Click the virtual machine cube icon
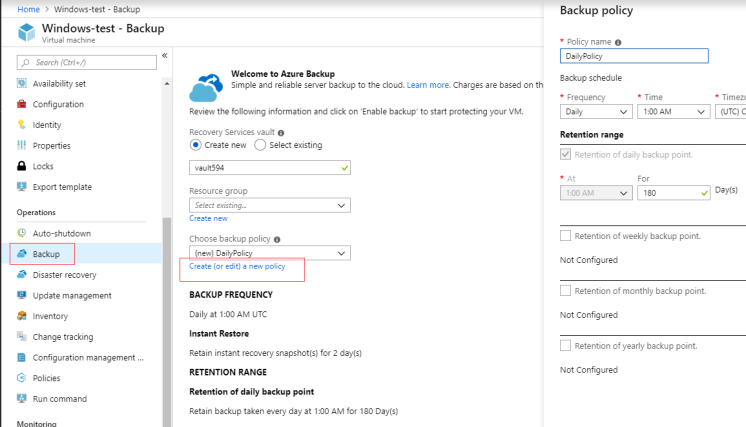 (x=26, y=32)
